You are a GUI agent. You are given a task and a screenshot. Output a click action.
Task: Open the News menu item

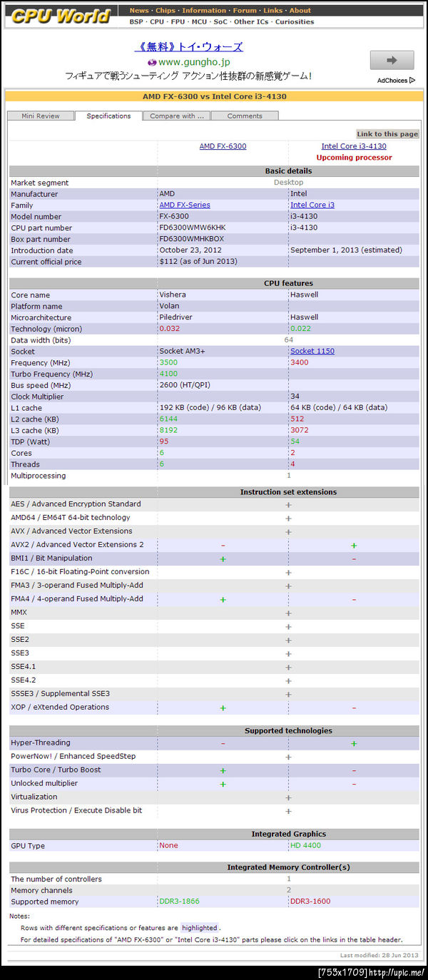pos(139,11)
